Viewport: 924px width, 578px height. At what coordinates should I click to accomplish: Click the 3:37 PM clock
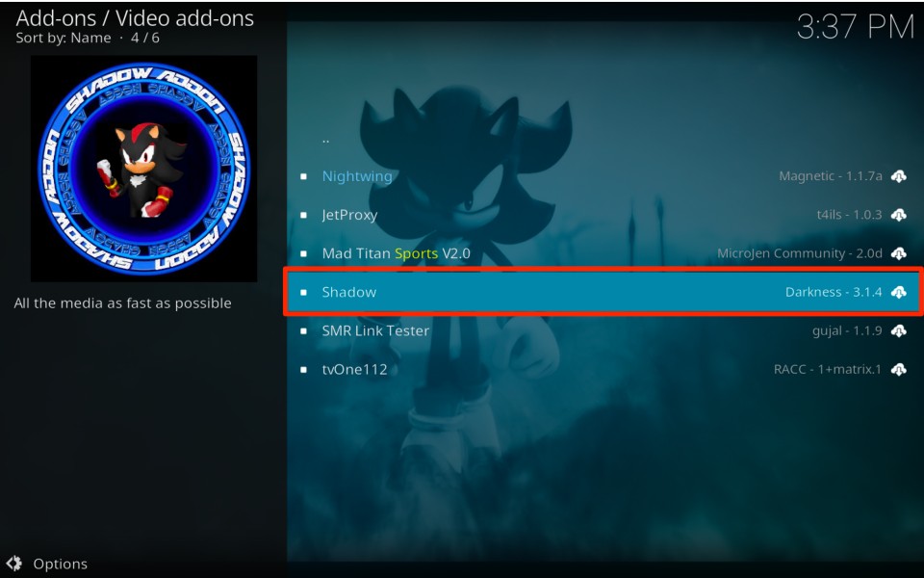[x=855, y=27]
